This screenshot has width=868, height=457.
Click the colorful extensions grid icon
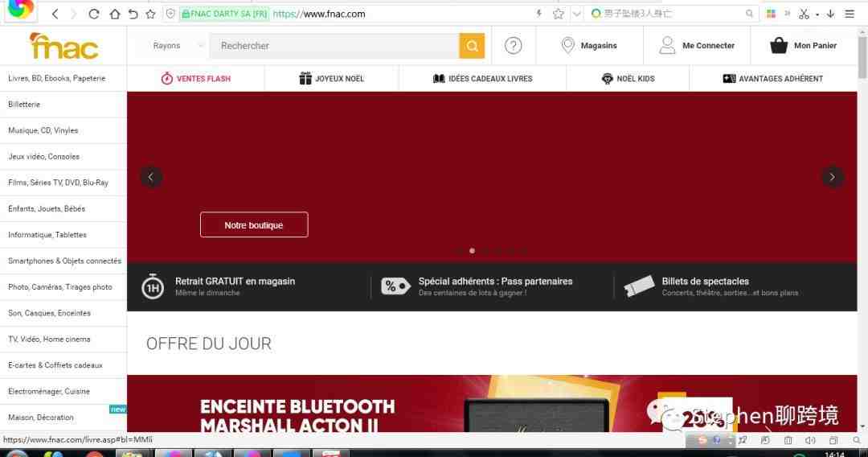[771, 14]
